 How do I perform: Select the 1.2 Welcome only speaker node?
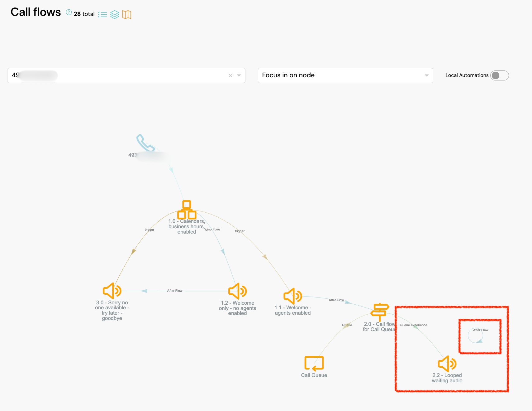[237, 291]
